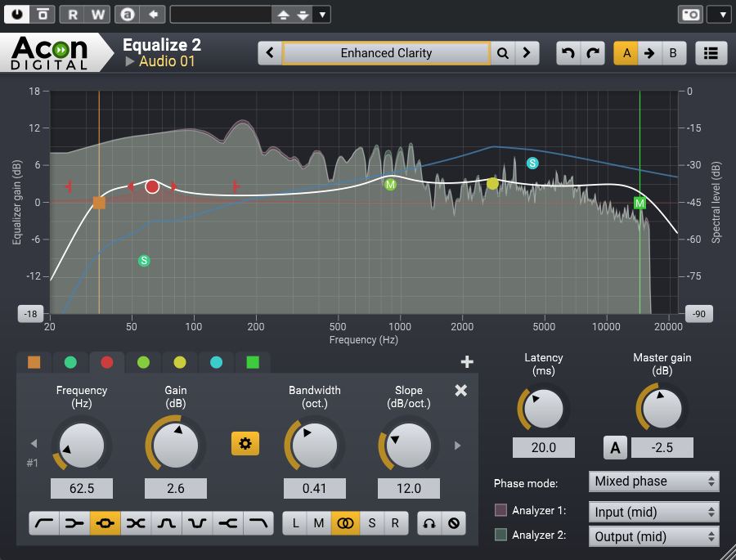The image size is (736, 560).
Task: Remove the current band with X icon
Action: [461, 390]
